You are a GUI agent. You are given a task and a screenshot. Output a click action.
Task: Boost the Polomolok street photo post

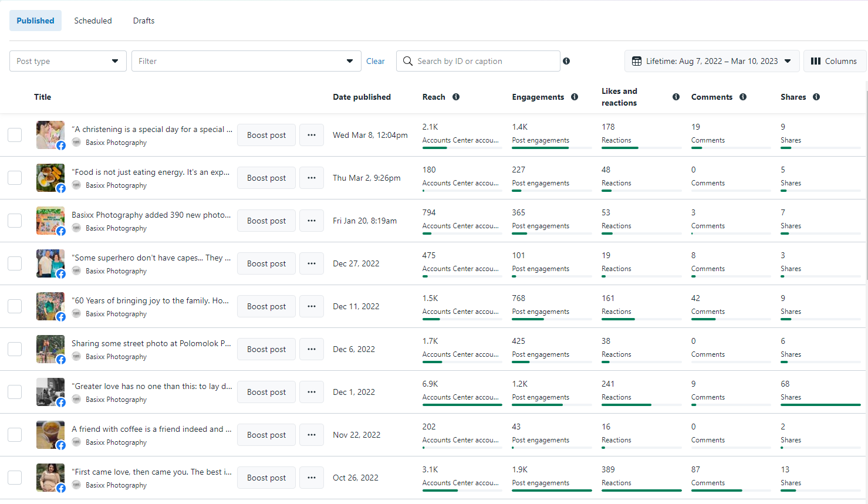[266, 349]
